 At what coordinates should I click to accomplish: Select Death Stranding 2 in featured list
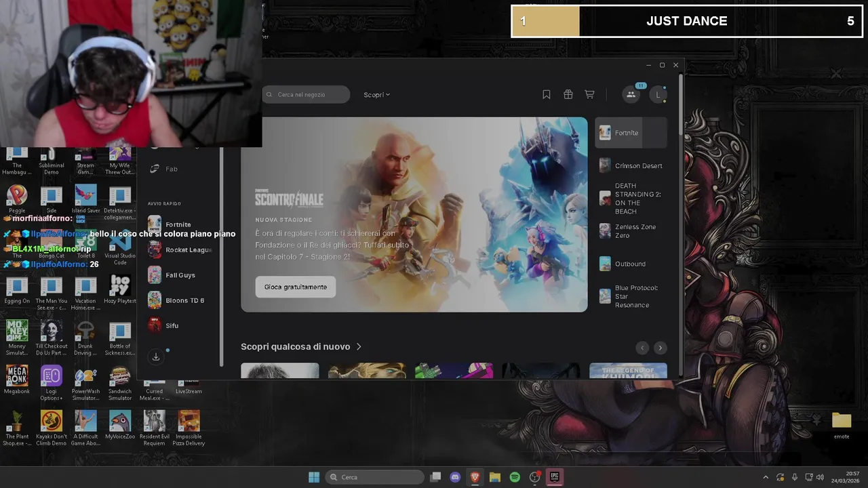[x=631, y=199]
